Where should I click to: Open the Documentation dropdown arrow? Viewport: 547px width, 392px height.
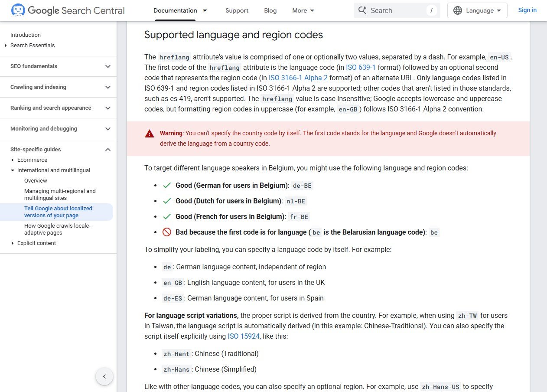pyautogui.click(x=205, y=10)
